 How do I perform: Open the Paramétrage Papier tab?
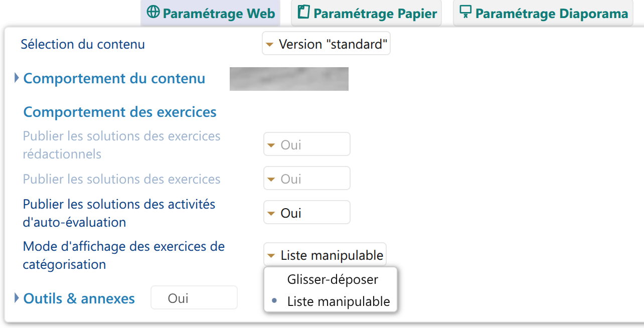pos(366,14)
